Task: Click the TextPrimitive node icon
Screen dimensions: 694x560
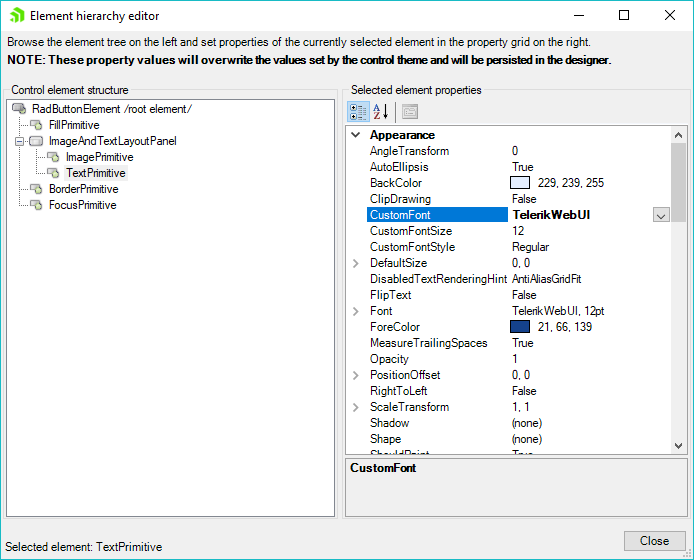Action: point(53,173)
